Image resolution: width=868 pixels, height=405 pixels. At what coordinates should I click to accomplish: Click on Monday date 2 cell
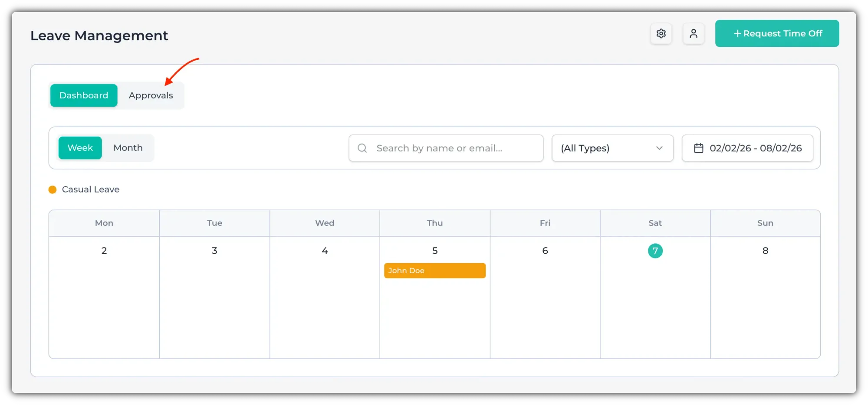point(104,251)
